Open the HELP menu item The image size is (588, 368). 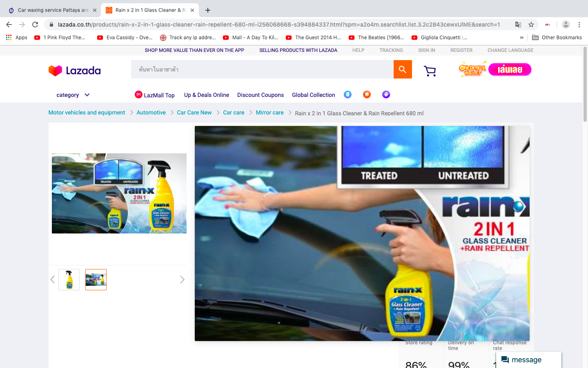pos(358,50)
